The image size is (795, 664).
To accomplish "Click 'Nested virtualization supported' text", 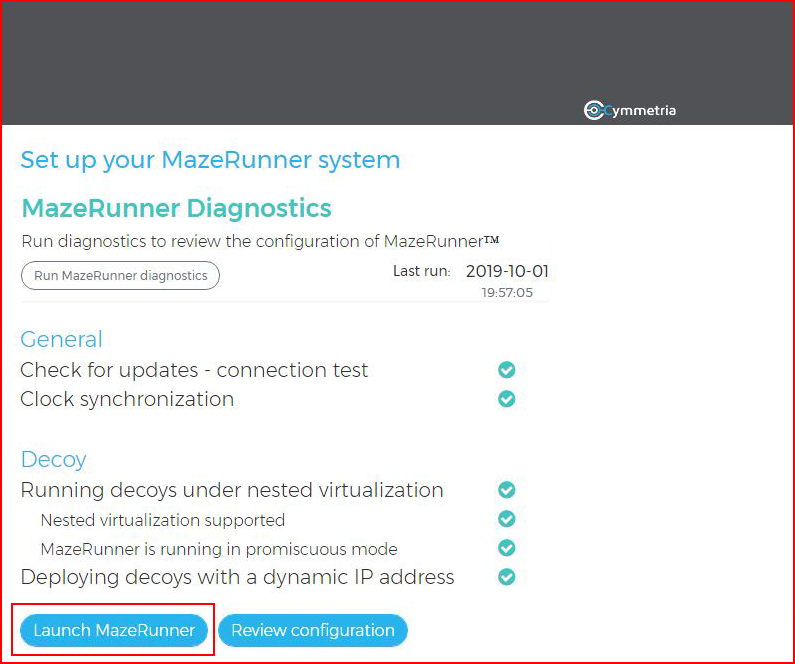I will pos(162,520).
